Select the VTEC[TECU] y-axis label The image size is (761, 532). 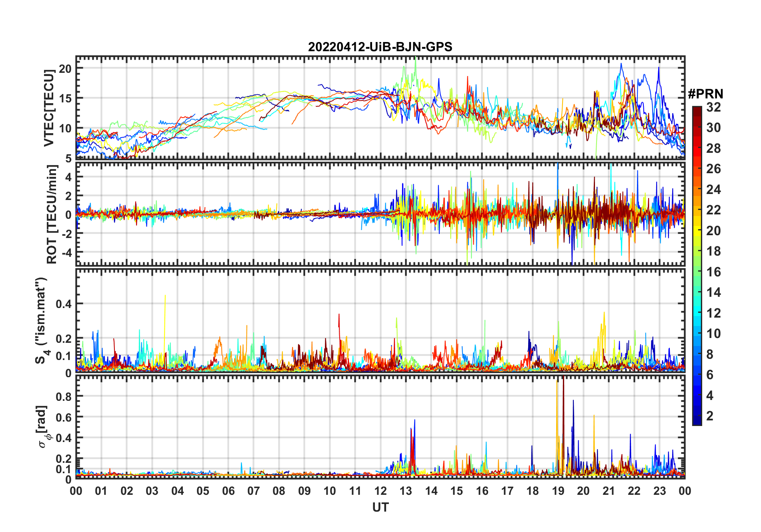49,108
